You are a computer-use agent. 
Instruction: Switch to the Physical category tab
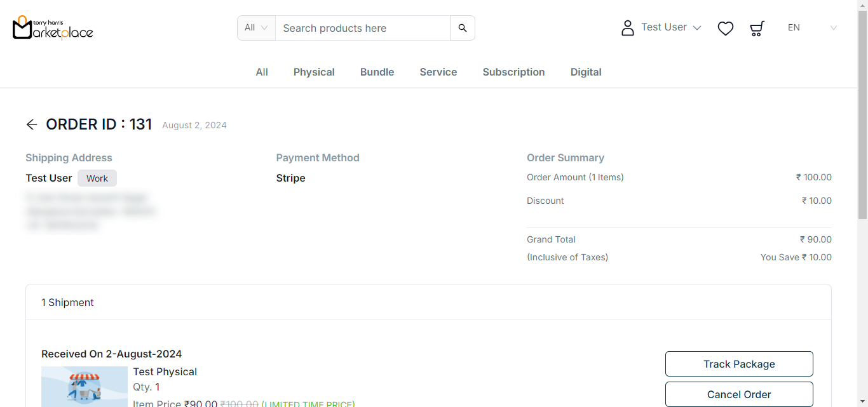tap(314, 72)
